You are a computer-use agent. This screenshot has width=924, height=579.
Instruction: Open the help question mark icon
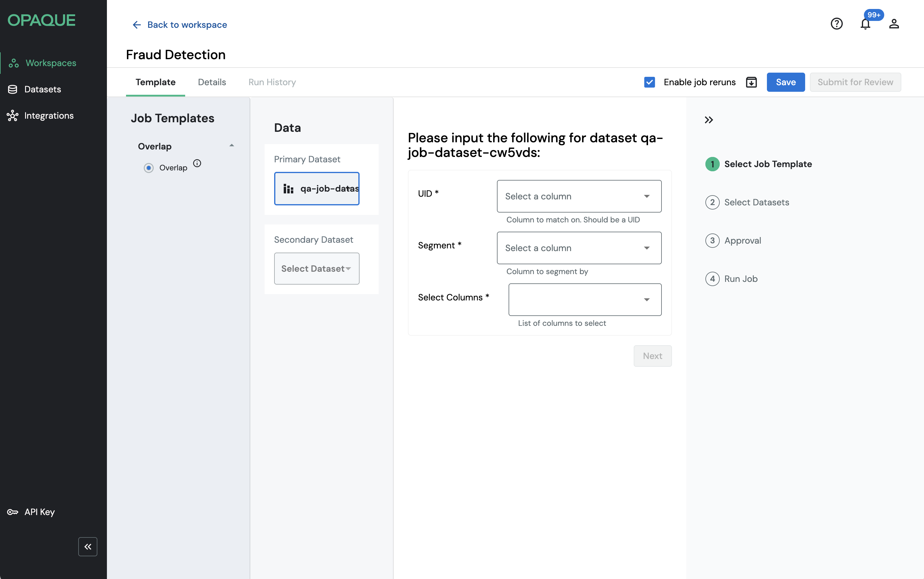[x=836, y=24]
